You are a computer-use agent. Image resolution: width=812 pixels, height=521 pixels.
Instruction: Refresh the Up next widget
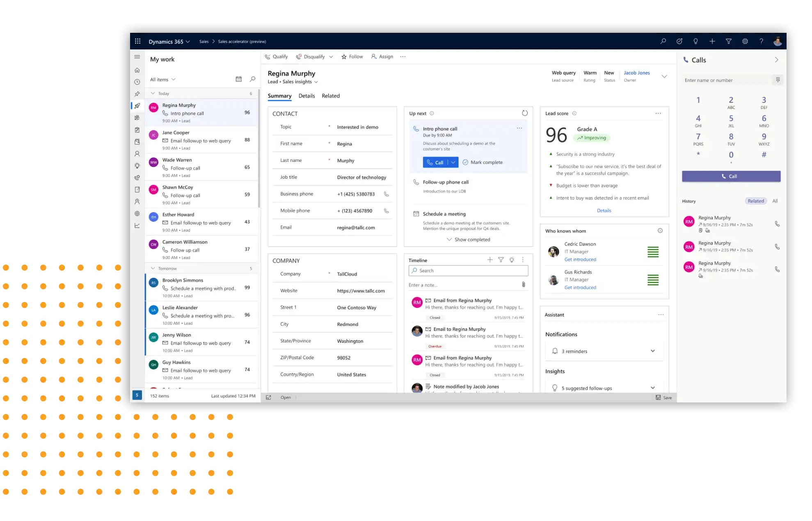(x=524, y=113)
